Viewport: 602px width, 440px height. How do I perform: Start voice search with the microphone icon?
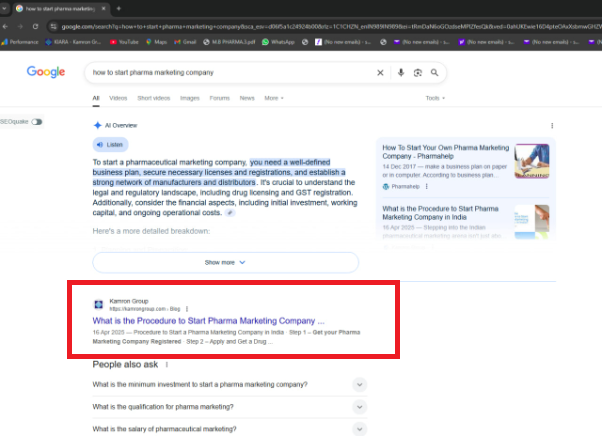point(401,73)
